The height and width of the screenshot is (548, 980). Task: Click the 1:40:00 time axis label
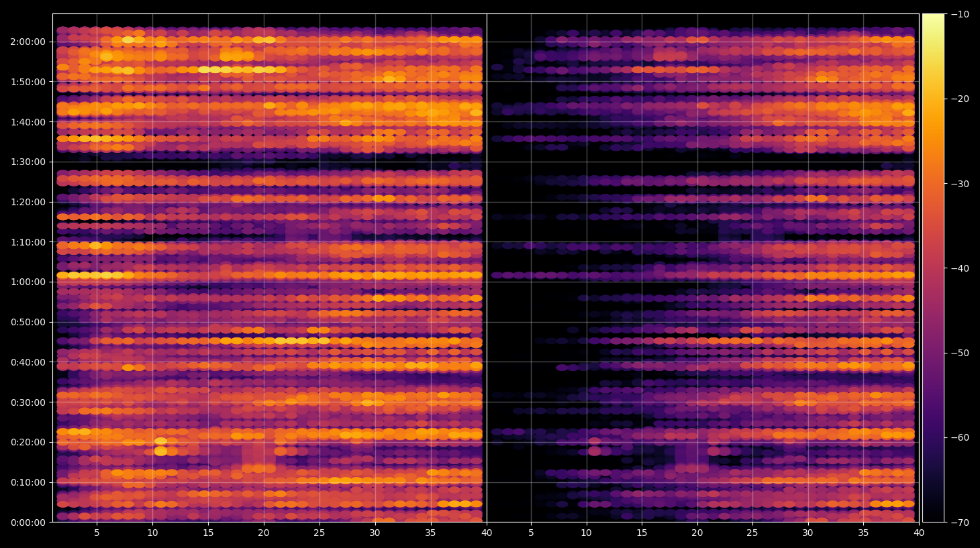click(28, 122)
